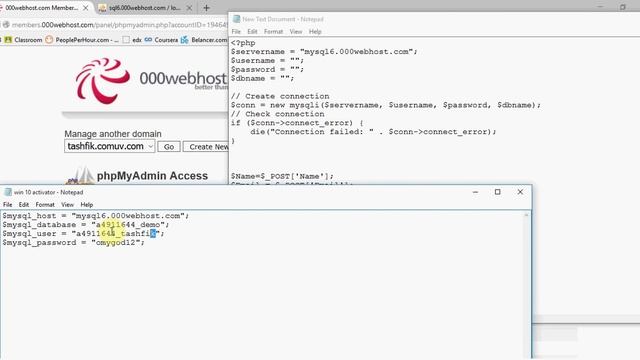The image size is (640, 360).
Task: Click the $password line in PHP code
Action: (267, 69)
